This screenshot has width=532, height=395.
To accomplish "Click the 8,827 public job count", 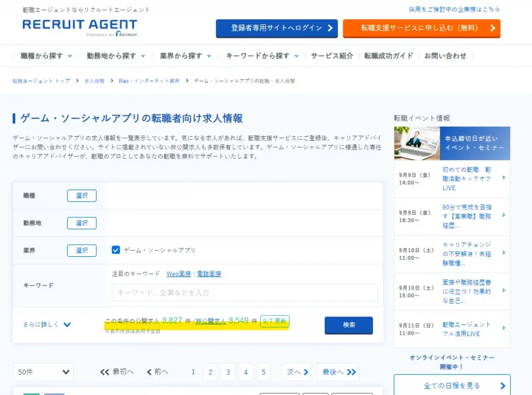I will point(172,320).
